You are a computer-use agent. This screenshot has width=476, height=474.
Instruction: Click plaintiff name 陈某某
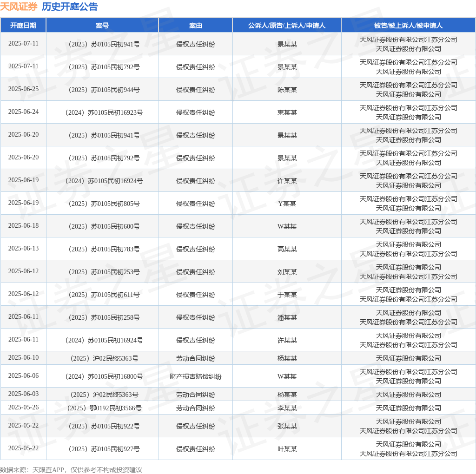tap(287, 90)
